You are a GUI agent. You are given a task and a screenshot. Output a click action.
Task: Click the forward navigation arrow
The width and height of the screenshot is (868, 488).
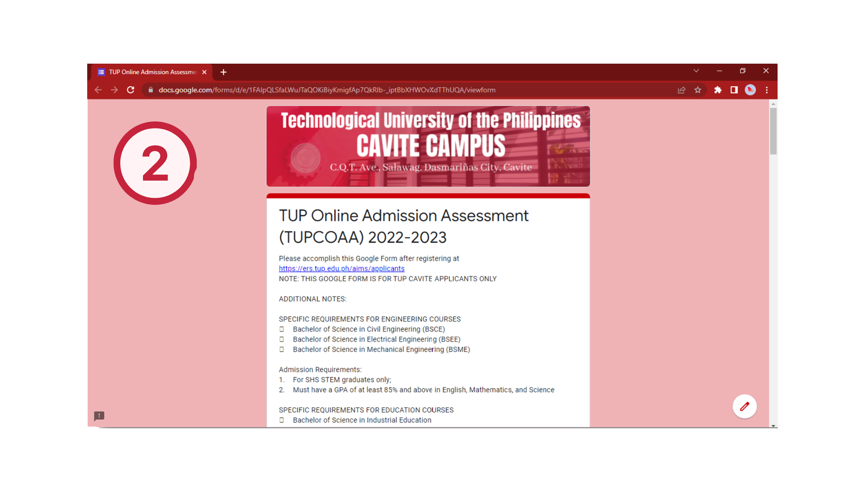tap(114, 90)
